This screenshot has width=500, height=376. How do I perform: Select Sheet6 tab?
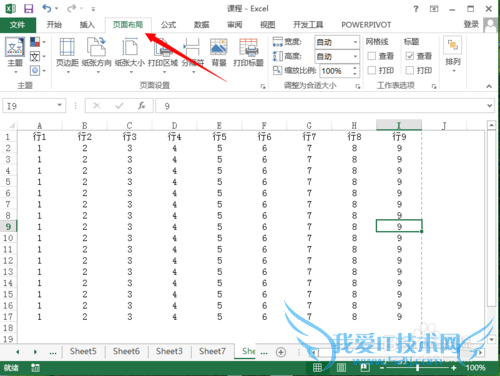click(126, 351)
